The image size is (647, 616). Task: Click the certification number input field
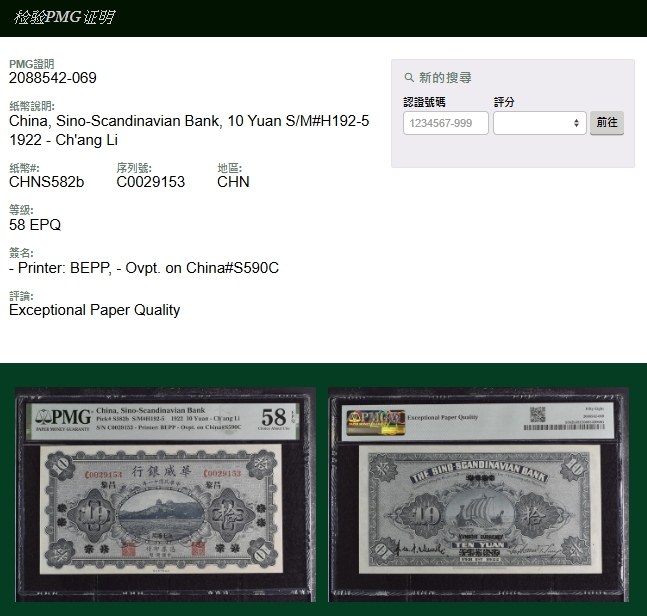click(446, 123)
